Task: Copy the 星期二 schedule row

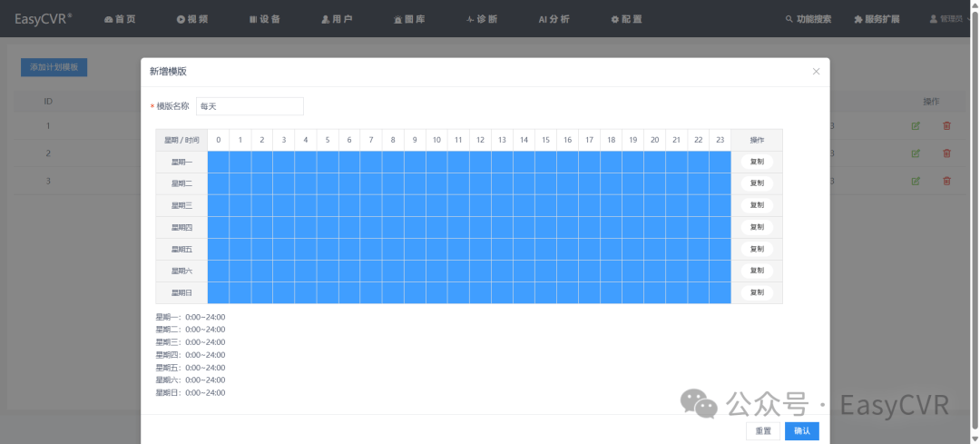Action: (x=757, y=183)
